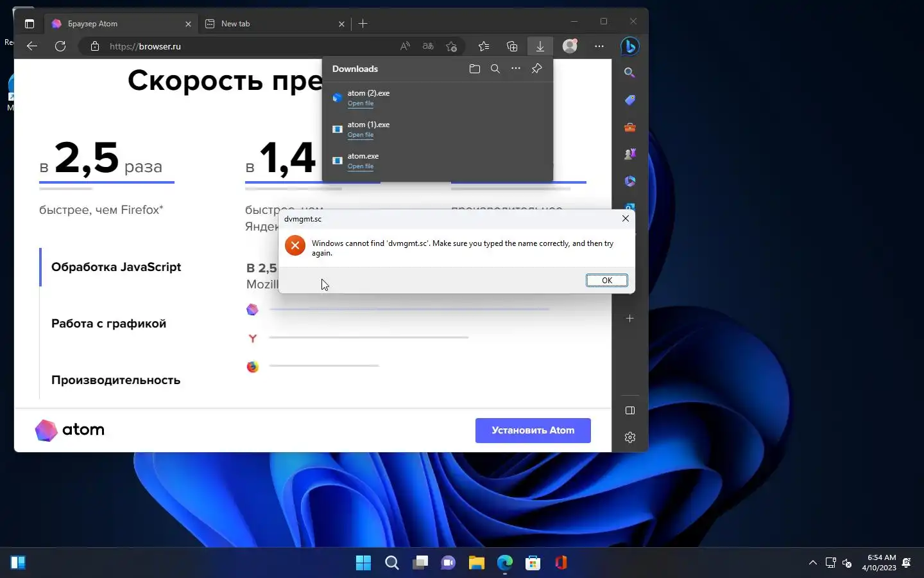Close the Браузер Atom tab
This screenshot has width=924, height=578.
188,24
